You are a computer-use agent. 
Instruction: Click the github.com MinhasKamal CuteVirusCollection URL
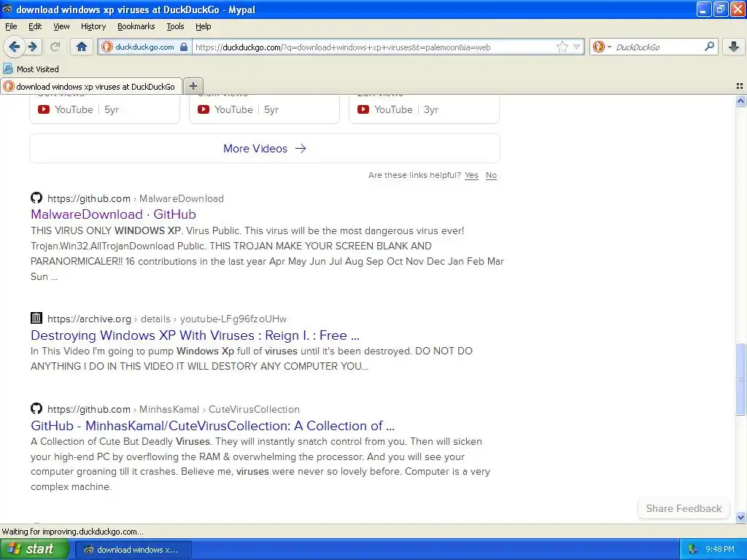174,410
